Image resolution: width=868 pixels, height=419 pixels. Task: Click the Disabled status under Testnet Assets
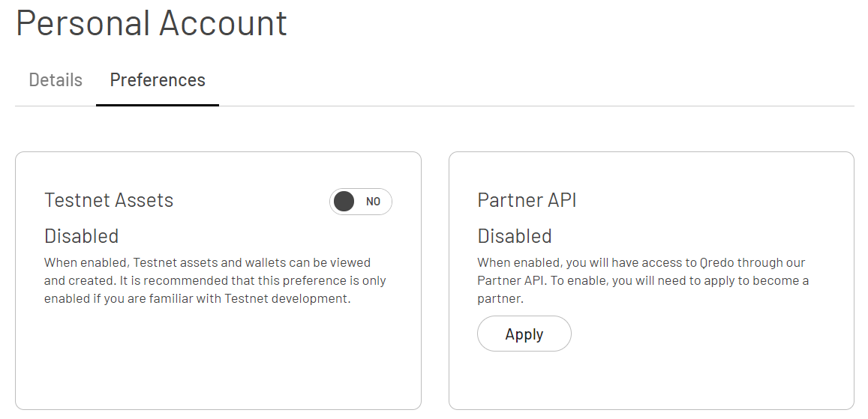(x=81, y=236)
